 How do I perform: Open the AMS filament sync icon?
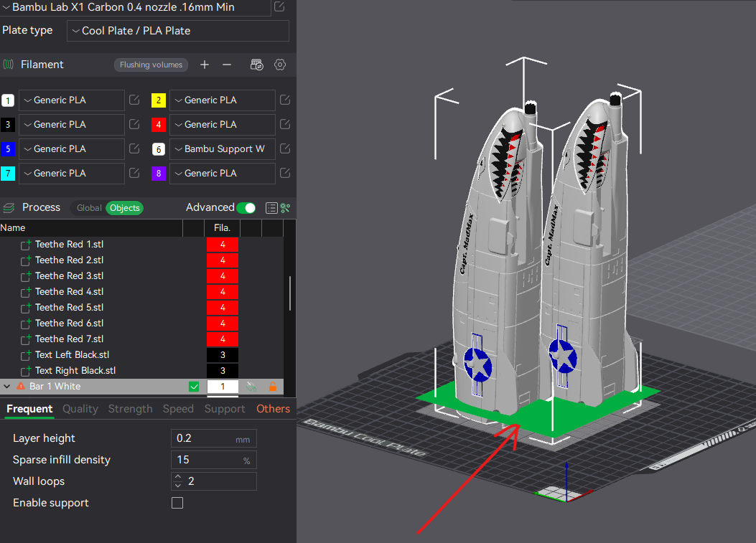click(256, 65)
